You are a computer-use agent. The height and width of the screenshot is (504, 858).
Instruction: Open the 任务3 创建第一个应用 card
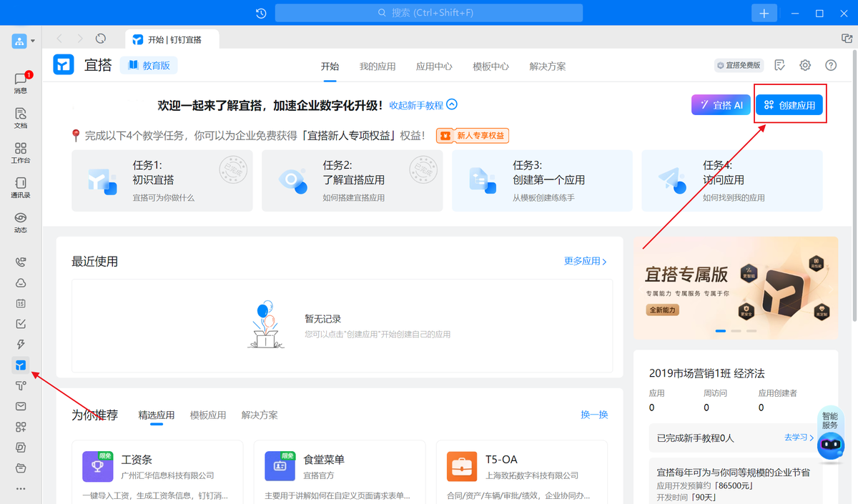(x=542, y=180)
